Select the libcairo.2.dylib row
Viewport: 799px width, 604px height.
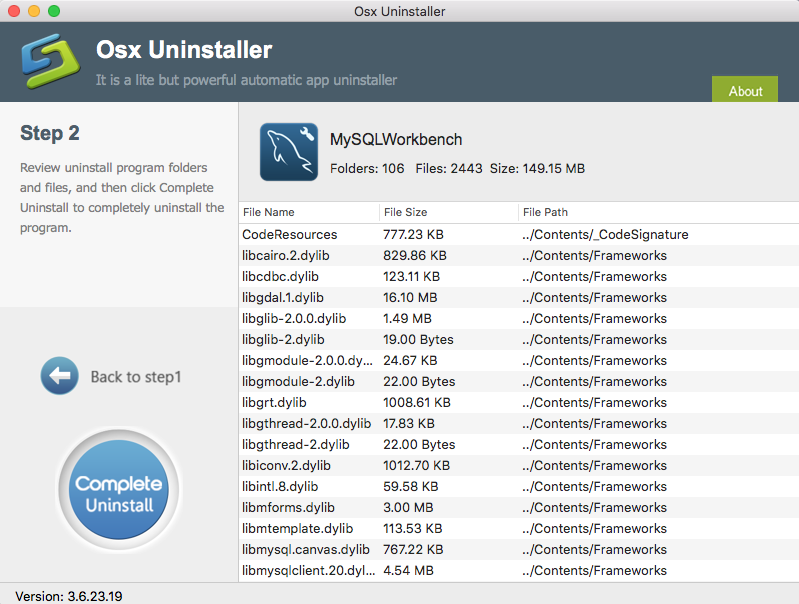click(286, 255)
